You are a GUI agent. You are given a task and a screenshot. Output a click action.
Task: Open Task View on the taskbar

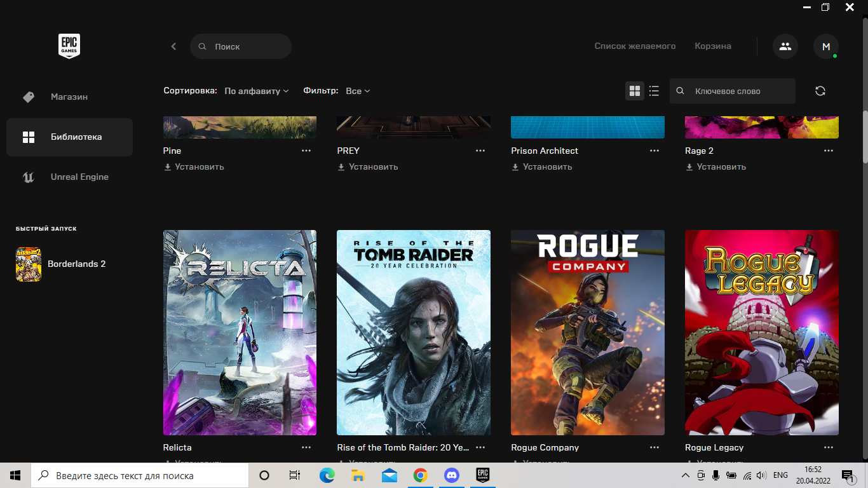coord(295,475)
